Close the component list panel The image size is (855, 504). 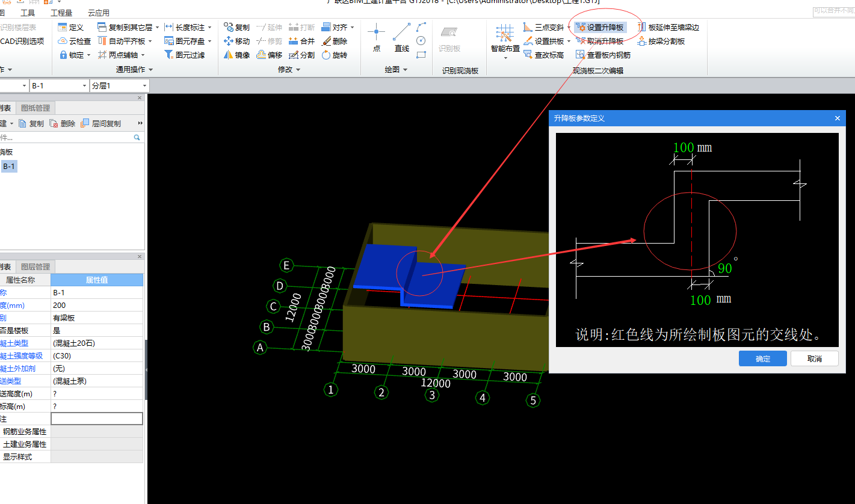[x=140, y=98]
